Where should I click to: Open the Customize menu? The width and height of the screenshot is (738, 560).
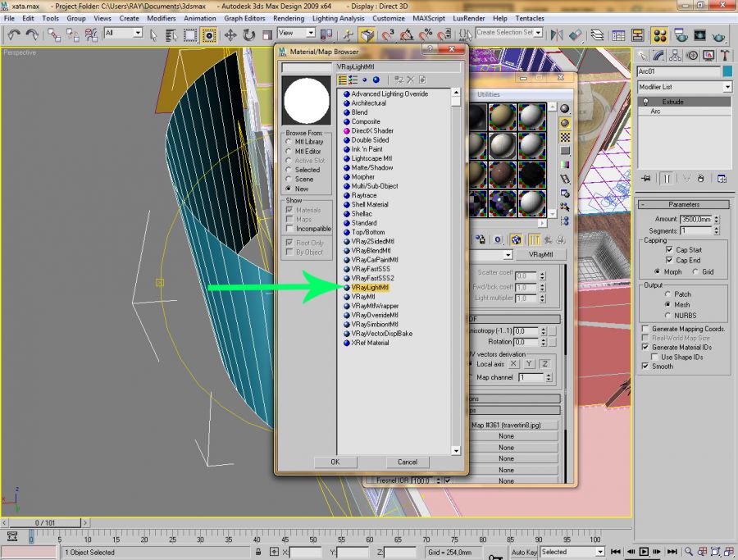tap(389, 18)
